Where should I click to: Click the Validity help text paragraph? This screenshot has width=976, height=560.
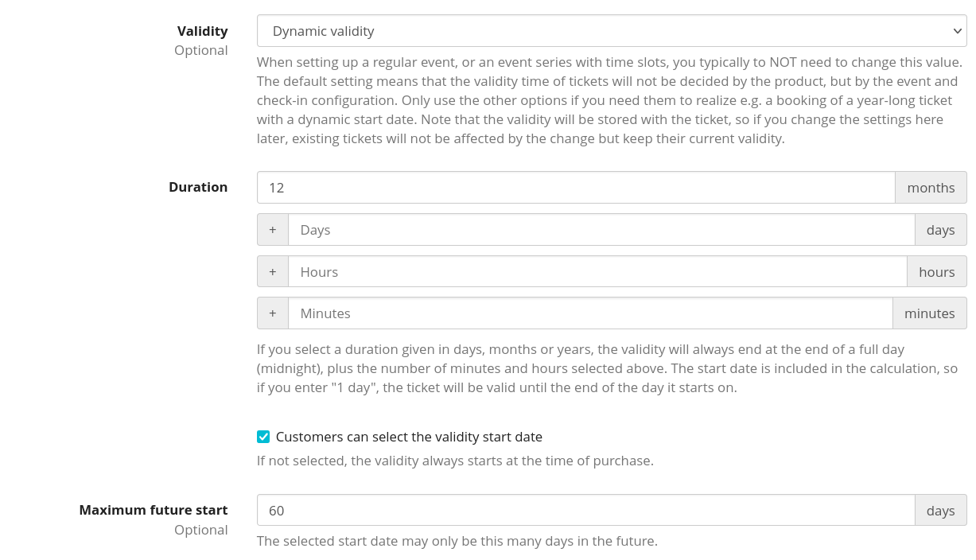tap(609, 100)
